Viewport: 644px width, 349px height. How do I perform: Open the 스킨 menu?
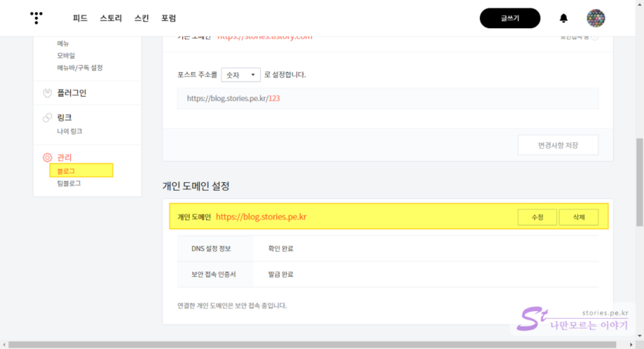[141, 18]
